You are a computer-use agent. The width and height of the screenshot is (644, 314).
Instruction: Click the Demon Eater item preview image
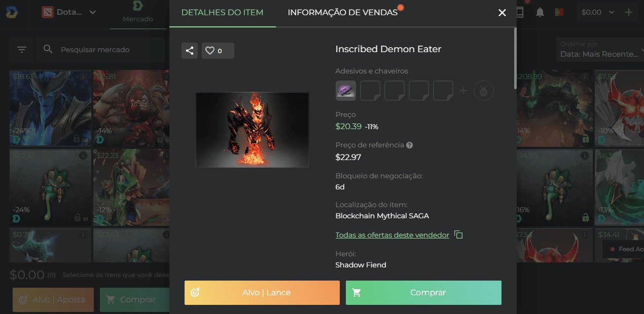[x=253, y=130]
